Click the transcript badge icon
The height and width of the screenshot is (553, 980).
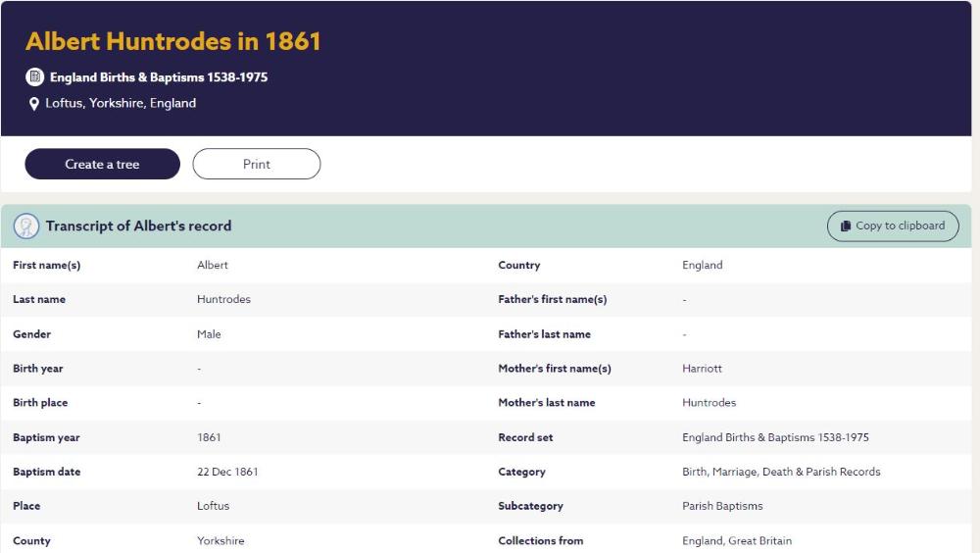(x=26, y=226)
